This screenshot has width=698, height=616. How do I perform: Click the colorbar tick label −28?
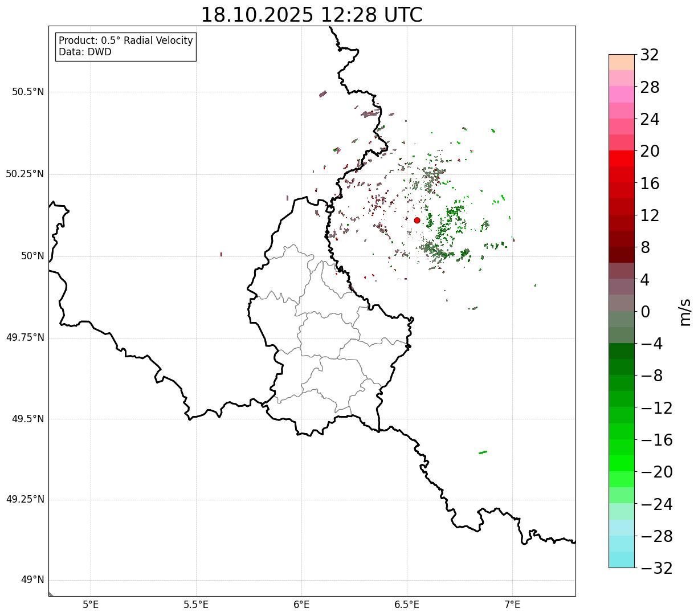pos(656,536)
